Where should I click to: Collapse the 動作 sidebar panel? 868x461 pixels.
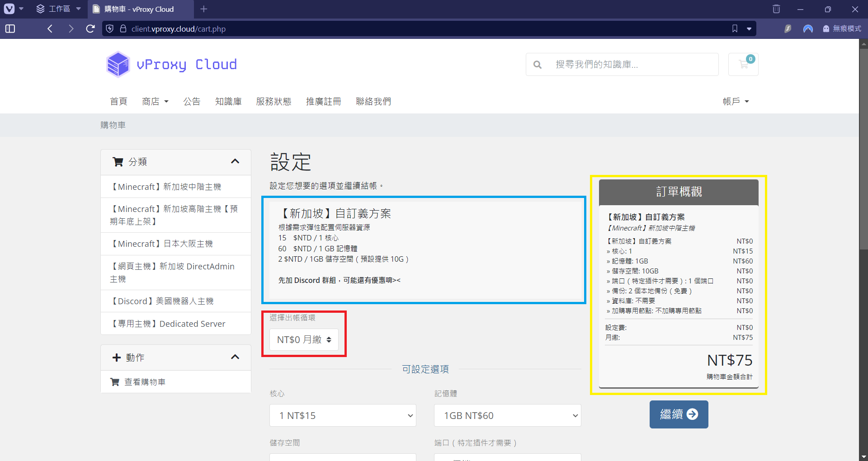pyautogui.click(x=235, y=358)
